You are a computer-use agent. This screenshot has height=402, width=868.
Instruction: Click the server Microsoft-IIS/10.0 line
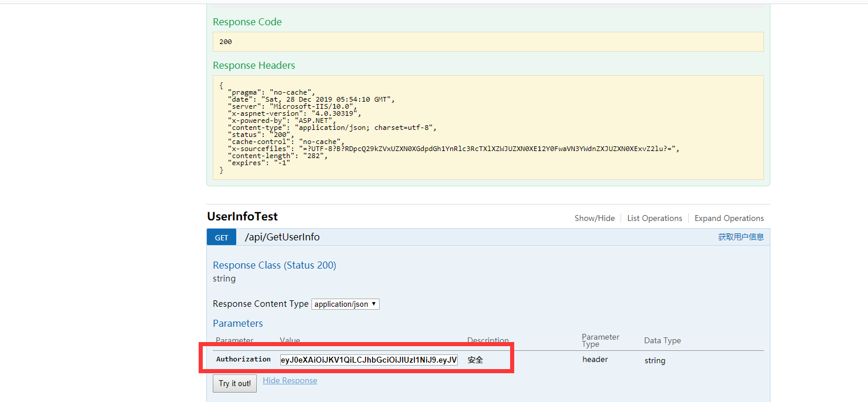tap(293, 106)
